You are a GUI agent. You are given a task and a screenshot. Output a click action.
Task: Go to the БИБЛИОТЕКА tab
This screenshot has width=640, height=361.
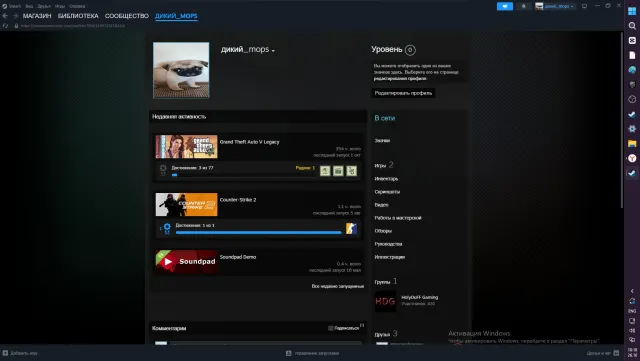[x=78, y=16]
